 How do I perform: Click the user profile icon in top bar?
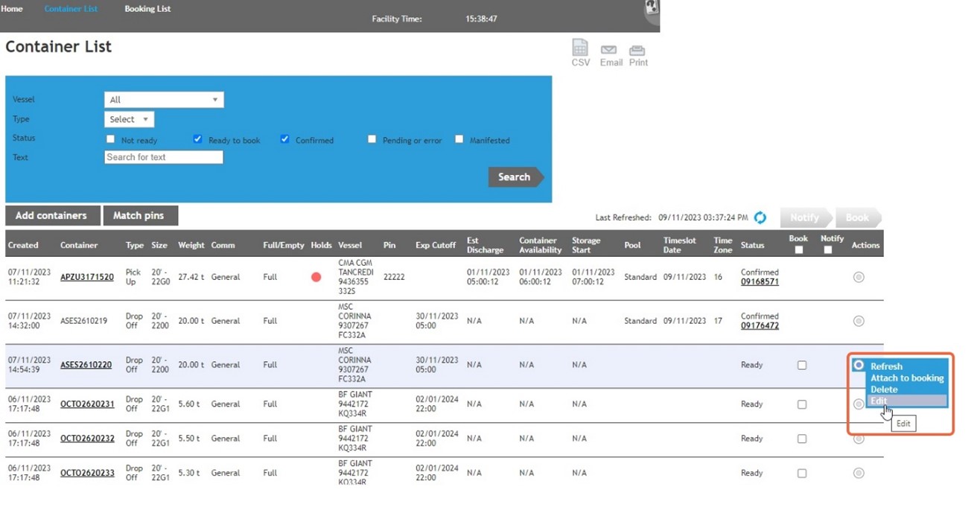(652, 9)
